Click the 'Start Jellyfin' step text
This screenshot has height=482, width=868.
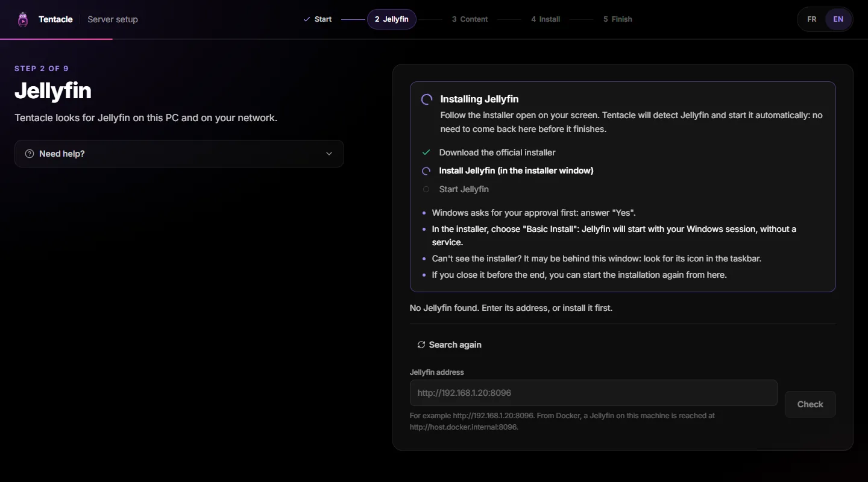(464, 189)
